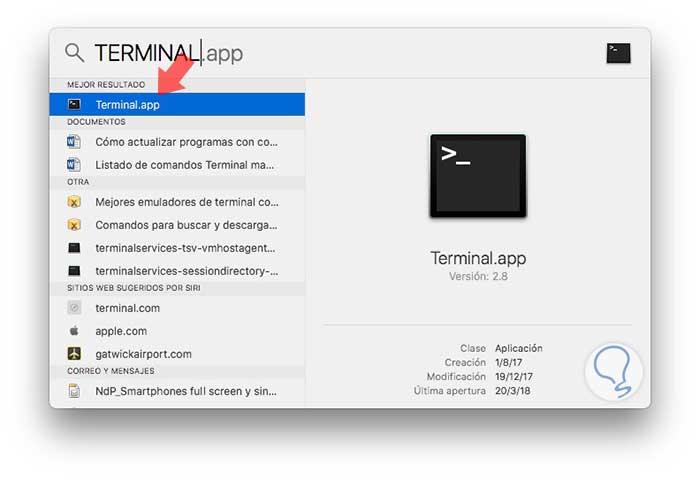This screenshot has height=479, width=700.
Task: Click the Word icon beside Cómo actualizar programas
Action: (x=74, y=142)
